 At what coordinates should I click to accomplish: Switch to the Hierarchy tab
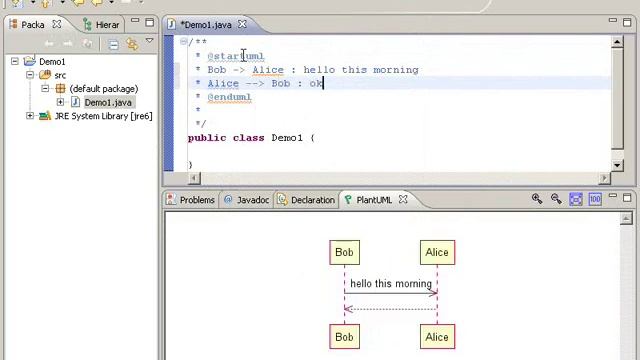pos(101,25)
